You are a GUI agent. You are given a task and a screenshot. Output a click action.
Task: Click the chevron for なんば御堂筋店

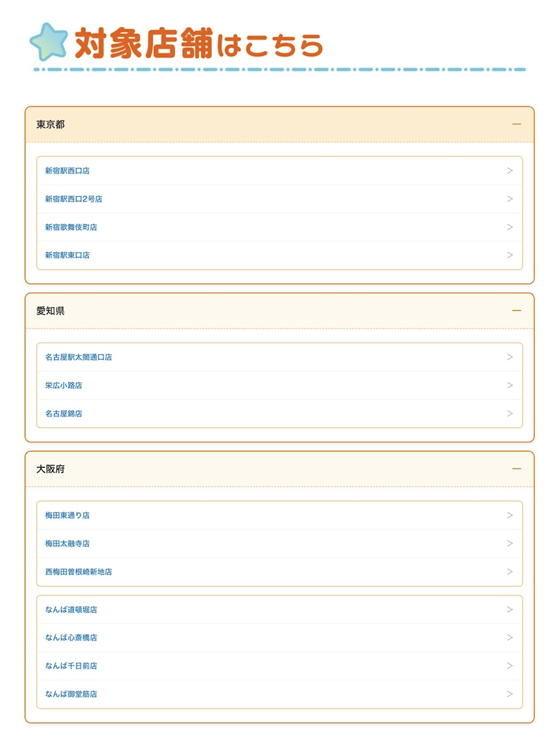pyautogui.click(x=510, y=694)
